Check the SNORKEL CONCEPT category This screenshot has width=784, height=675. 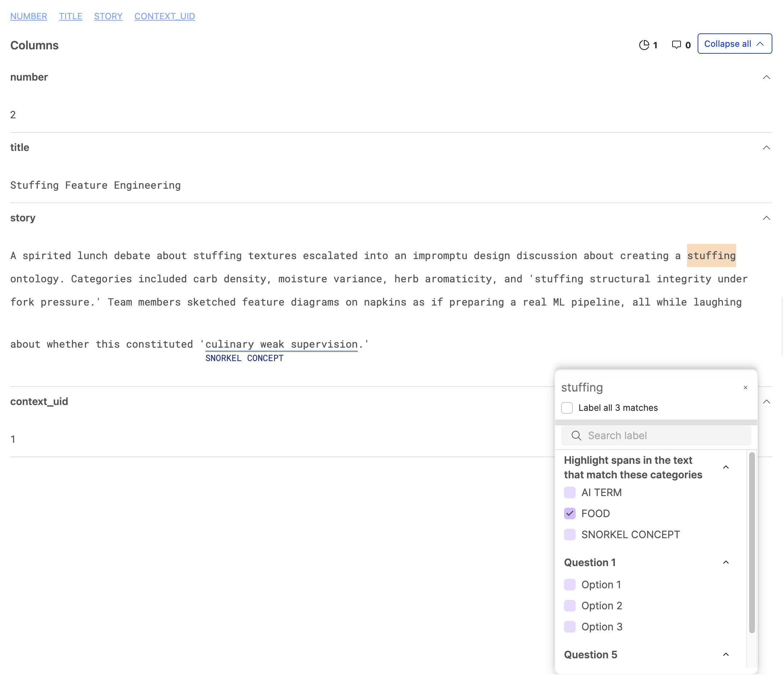569,535
